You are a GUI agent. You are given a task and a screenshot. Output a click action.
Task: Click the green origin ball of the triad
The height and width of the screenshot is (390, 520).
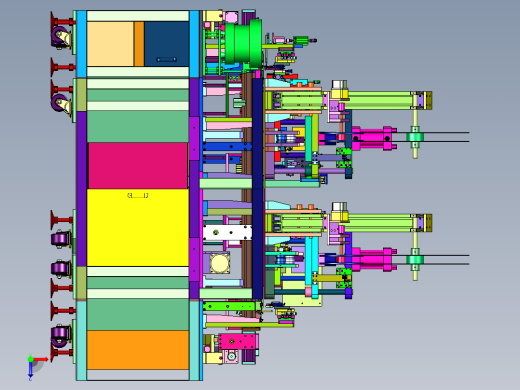(x=30, y=359)
